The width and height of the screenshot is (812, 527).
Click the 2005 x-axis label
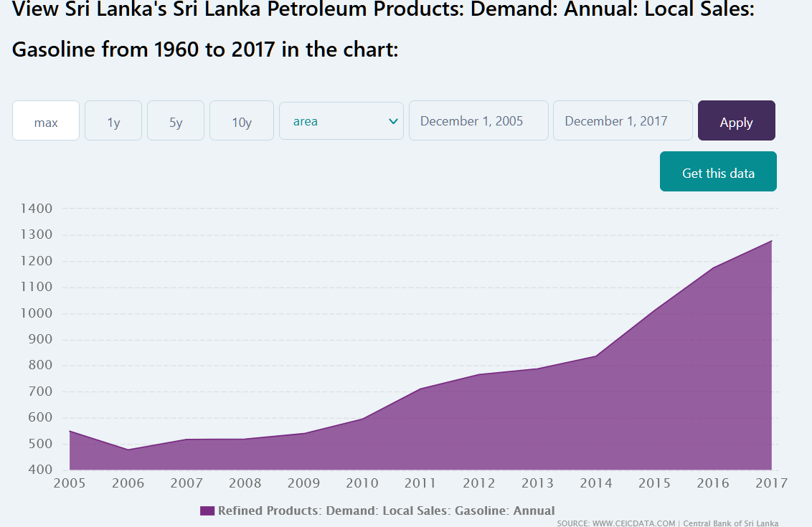70,483
